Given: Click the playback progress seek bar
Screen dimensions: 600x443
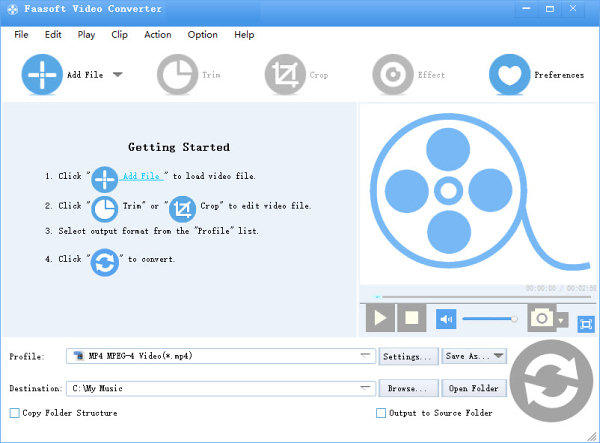Looking at the screenshot, I should [484, 297].
